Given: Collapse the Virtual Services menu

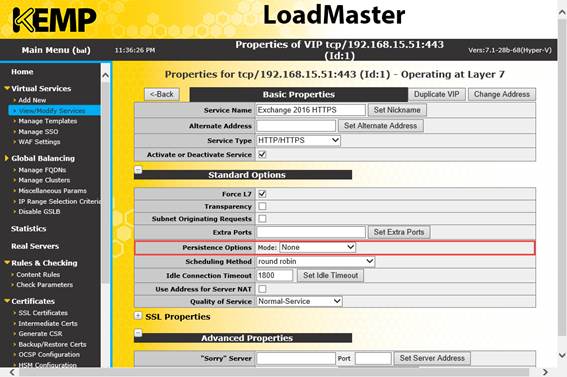Looking at the screenshot, I should pos(7,88).
